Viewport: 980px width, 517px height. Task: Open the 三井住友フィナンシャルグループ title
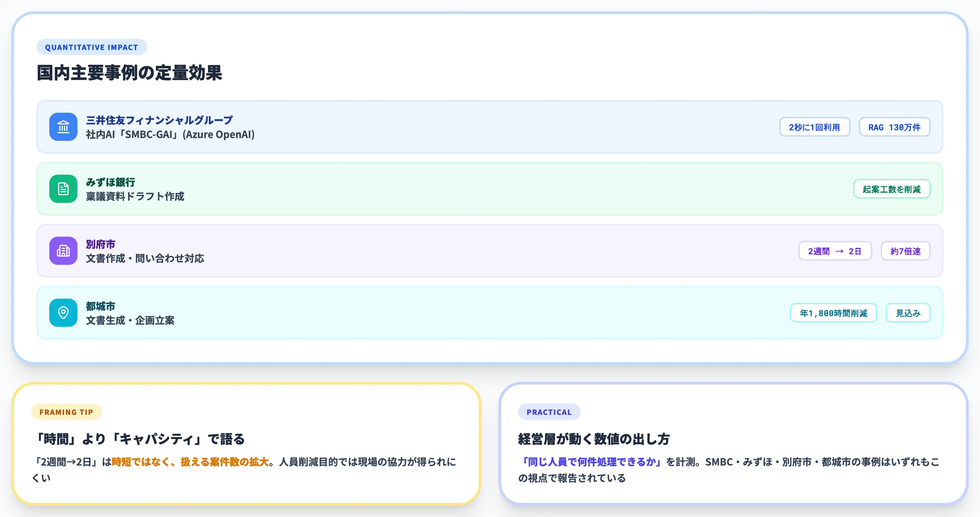pyautogui.click(x=159, y=120)
